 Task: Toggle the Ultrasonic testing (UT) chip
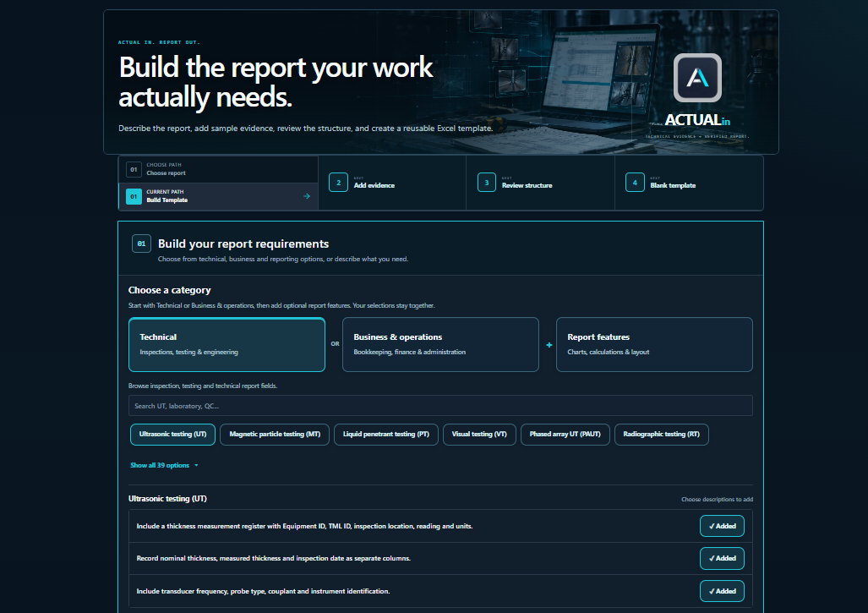point(172,435)
